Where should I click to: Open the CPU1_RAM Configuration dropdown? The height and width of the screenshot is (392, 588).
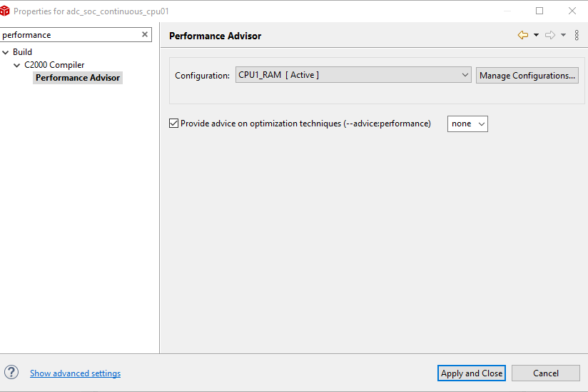(353, 75)
